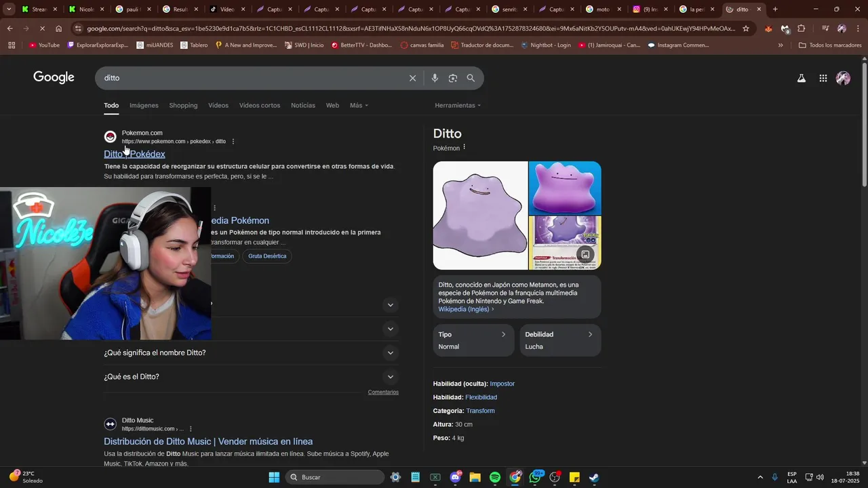Bookmark this page with the star
The image size is (868, 488).
[746, 28]
